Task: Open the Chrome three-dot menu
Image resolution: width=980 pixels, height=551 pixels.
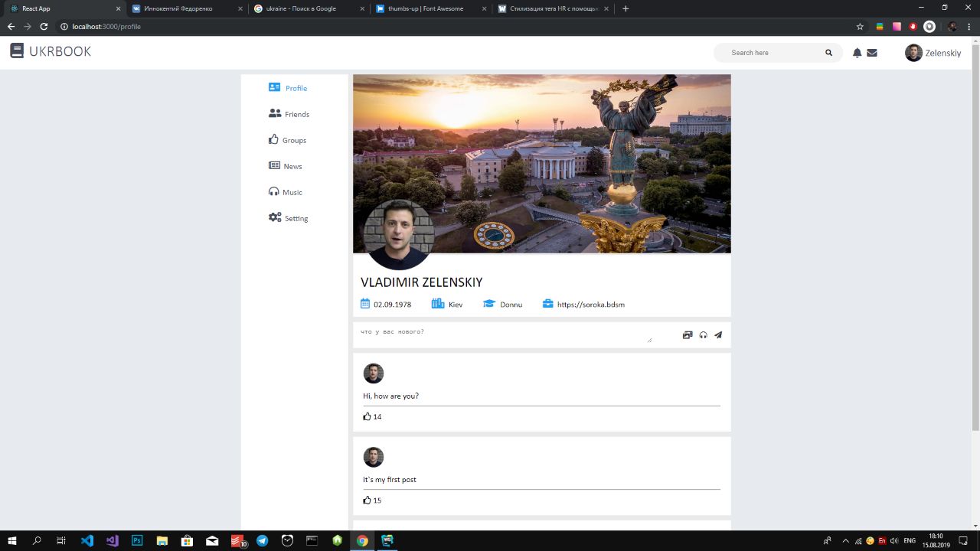Action: (970, 26)
